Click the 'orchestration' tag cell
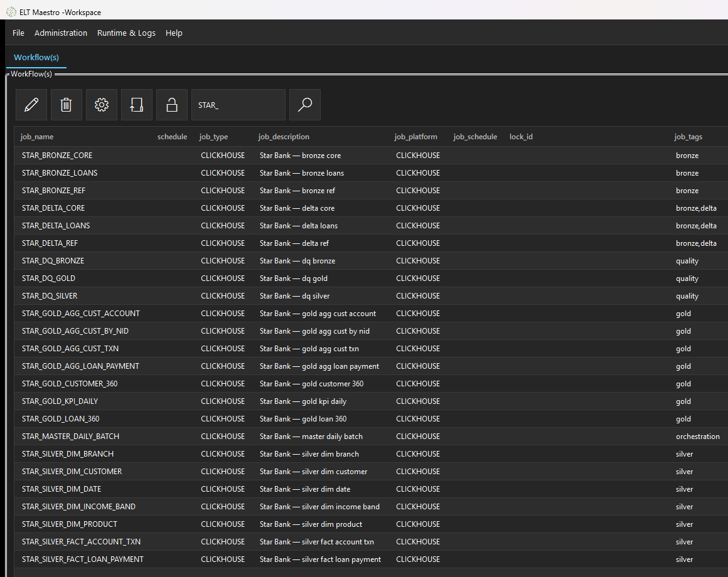728x577 pixels. [x=698, y=437]
